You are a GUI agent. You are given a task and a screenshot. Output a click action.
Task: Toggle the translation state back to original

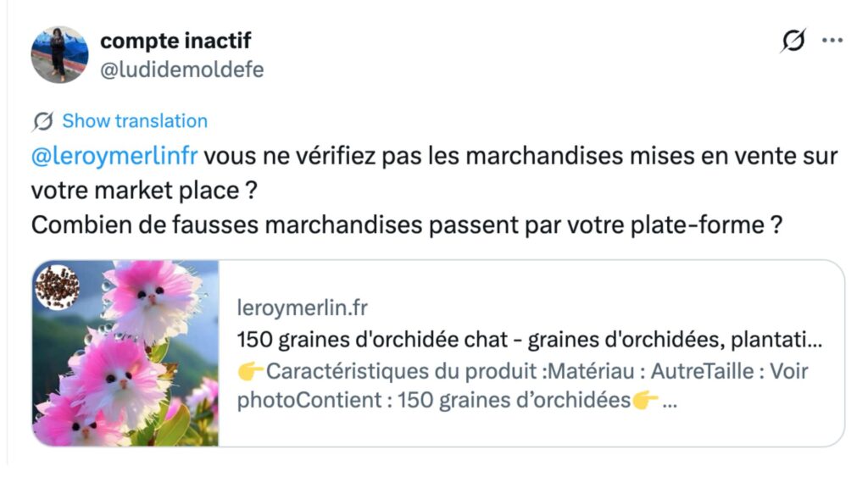136,120
